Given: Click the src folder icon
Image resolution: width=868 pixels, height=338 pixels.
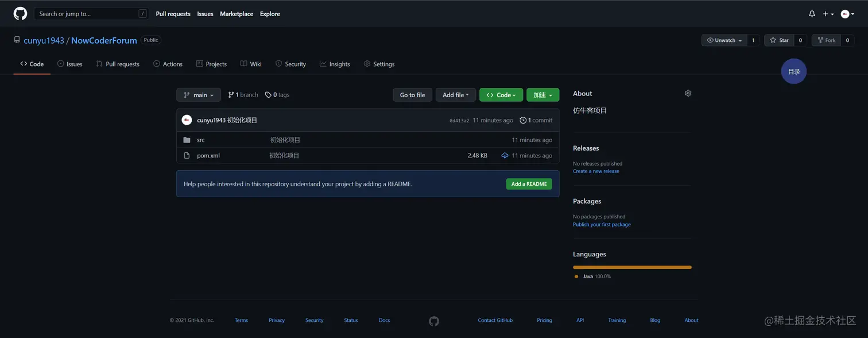Looking at the screenshot, I should tap(187, 140).
